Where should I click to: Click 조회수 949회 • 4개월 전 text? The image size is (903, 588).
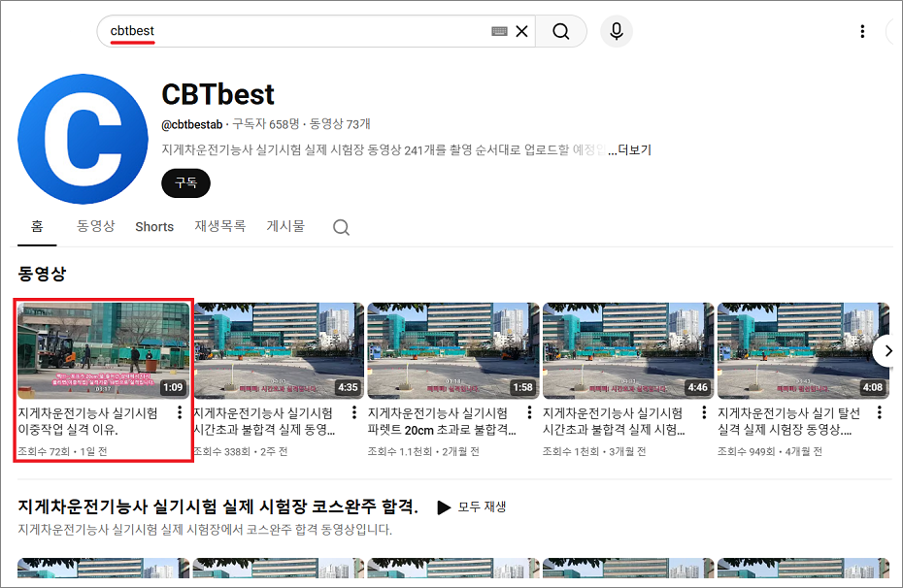coord(769,451)
